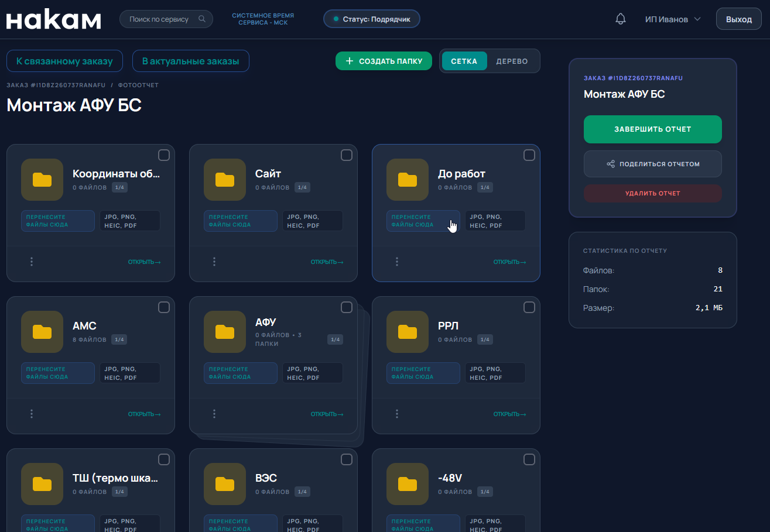Switch to Сетка view
The height and width of the screenshot is (532, 770).
(464, 61)
